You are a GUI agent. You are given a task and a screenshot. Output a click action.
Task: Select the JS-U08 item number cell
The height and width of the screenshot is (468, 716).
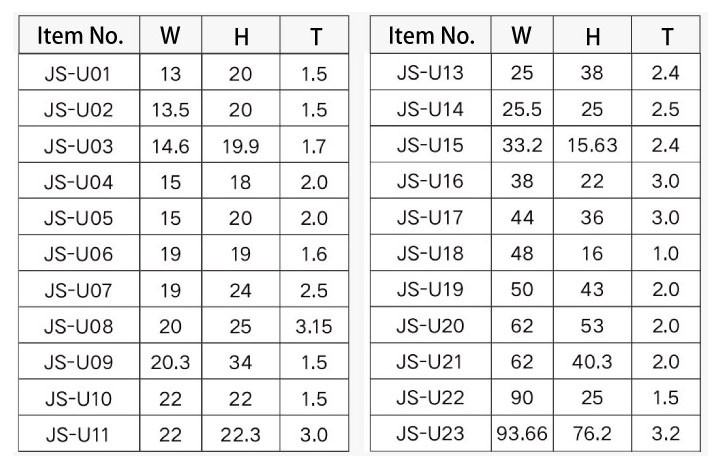coord(79,327)
